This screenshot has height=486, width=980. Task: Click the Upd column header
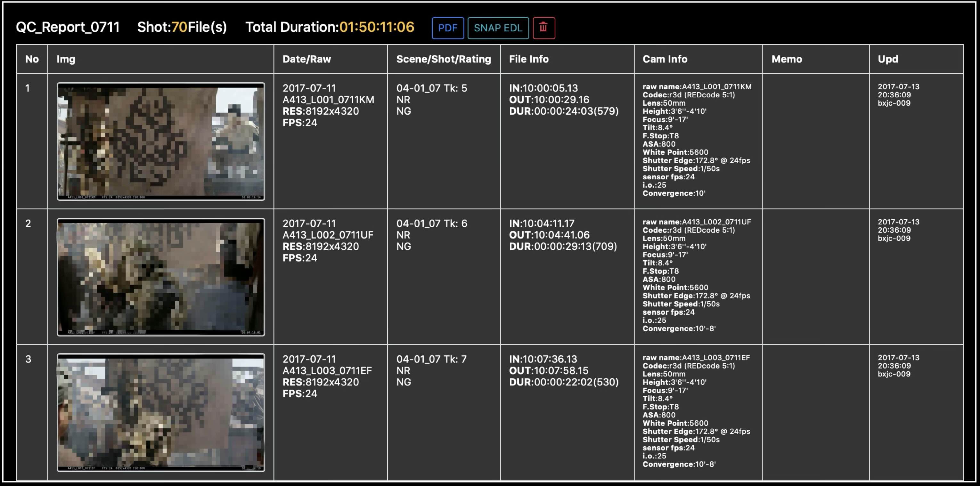887,59
